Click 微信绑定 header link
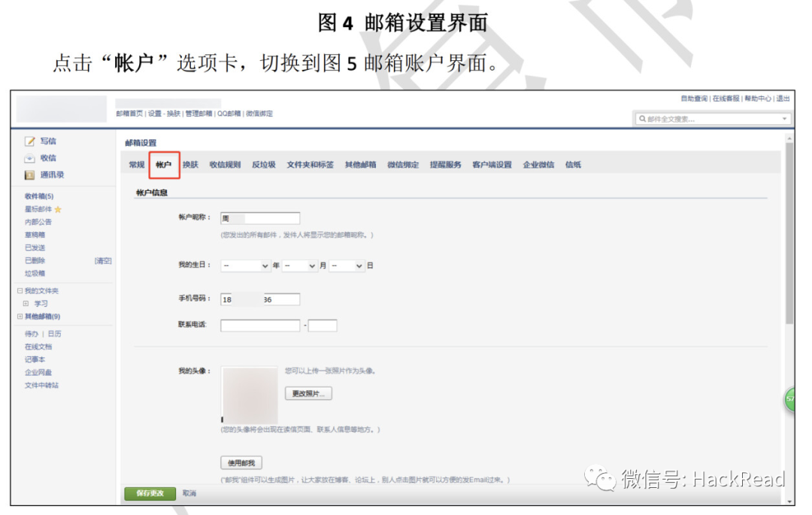812x515 pixels. click(x=259, y=114)
